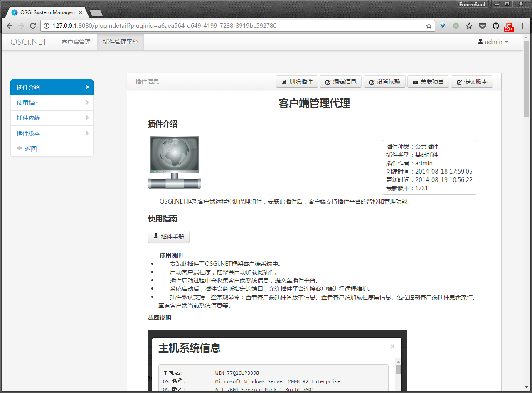Click 返回 to go back to the list
The width and height of the screenshot is (532, 393).
[52, 149]
